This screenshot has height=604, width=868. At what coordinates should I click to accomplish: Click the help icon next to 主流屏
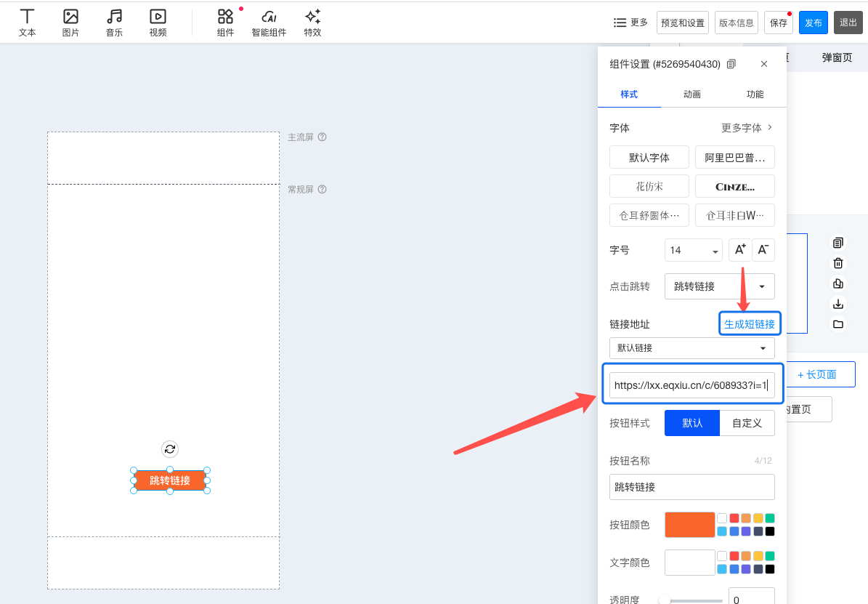tap(323, 137)
